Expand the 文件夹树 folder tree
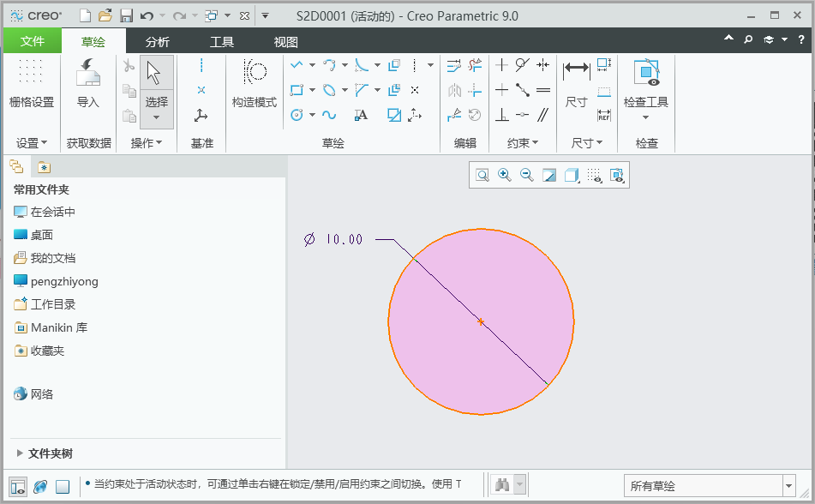The image size is (815, 504). (x=20, y=453)
